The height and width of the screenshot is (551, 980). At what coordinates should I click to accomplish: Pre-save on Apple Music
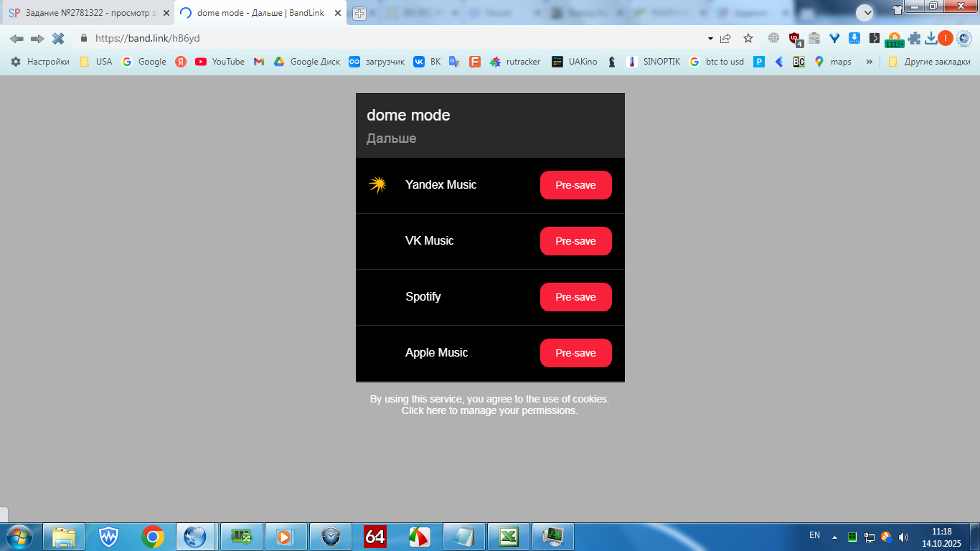pos(576,353)
